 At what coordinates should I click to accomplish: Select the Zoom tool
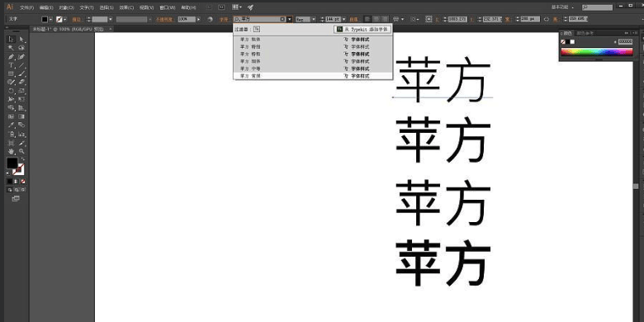pos(21,152)
